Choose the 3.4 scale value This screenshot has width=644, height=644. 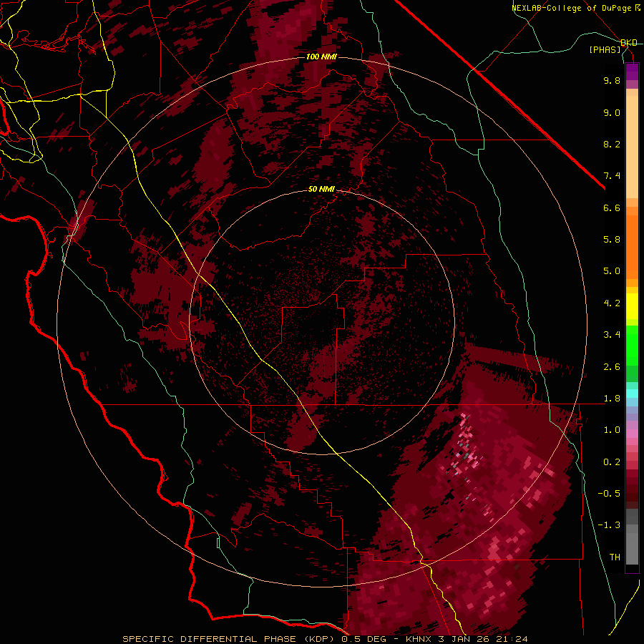click(612, 335)
